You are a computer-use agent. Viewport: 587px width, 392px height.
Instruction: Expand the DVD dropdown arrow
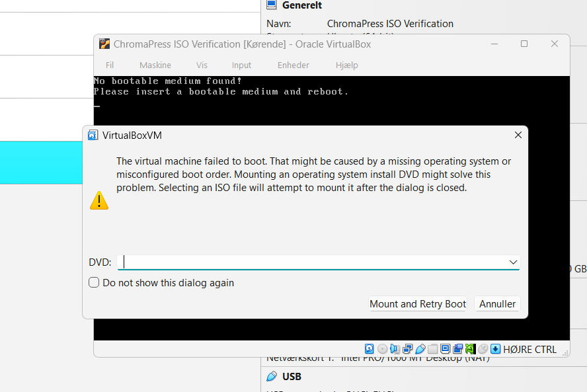click(x=513, y=262)
